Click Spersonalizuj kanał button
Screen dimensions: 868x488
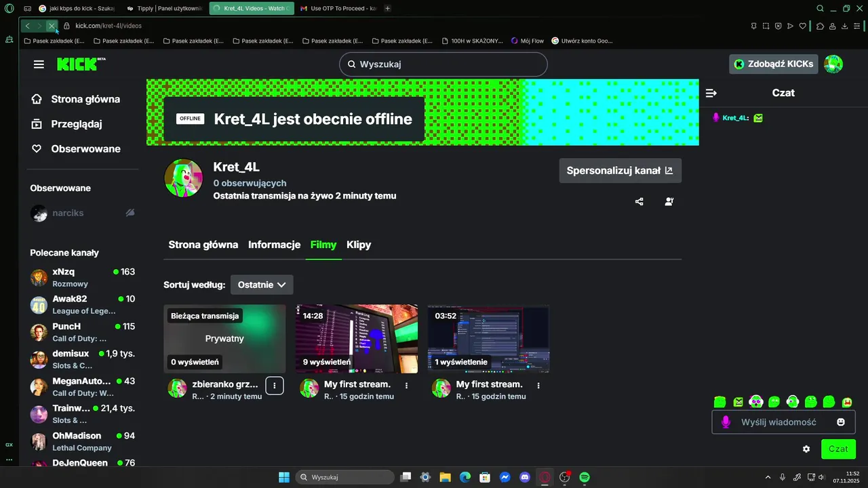coord(620,171)
